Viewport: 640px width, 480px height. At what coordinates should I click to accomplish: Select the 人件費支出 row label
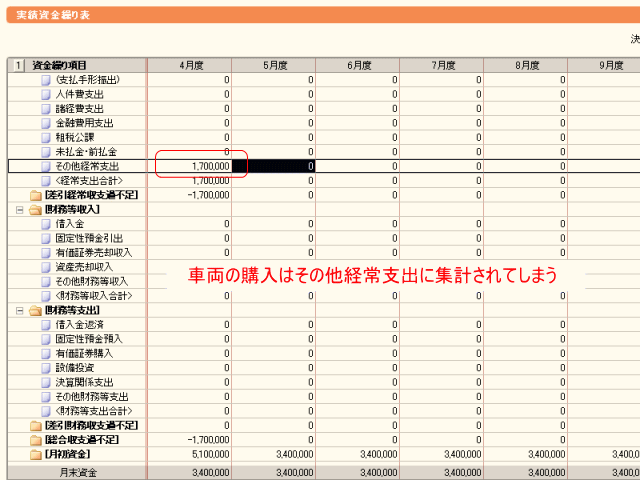[80, 94]
